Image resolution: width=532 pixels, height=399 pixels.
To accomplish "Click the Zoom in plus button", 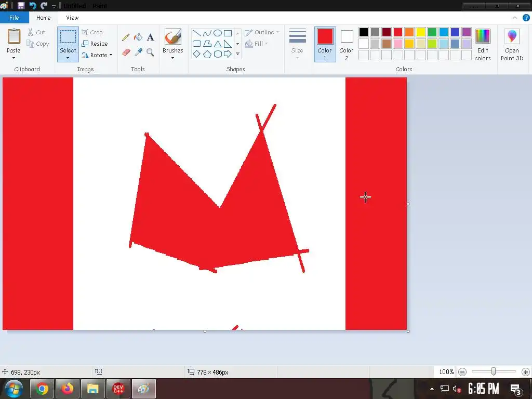I will (525, 372).
